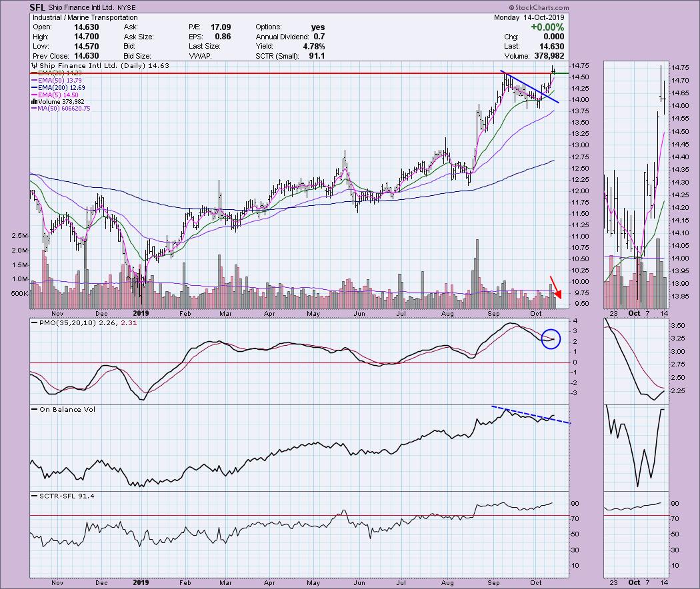The image size is (700, 589).
Task: Select the High price value 14.700
Action: [87, 37]
